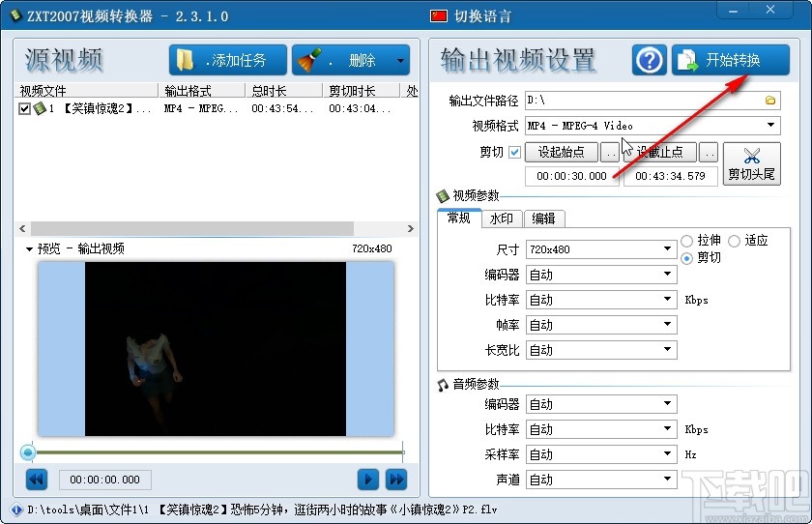This screenshot has height=524, width=812.
Task: Toggle the 剪切 checkbox
Action: point(514,152)
